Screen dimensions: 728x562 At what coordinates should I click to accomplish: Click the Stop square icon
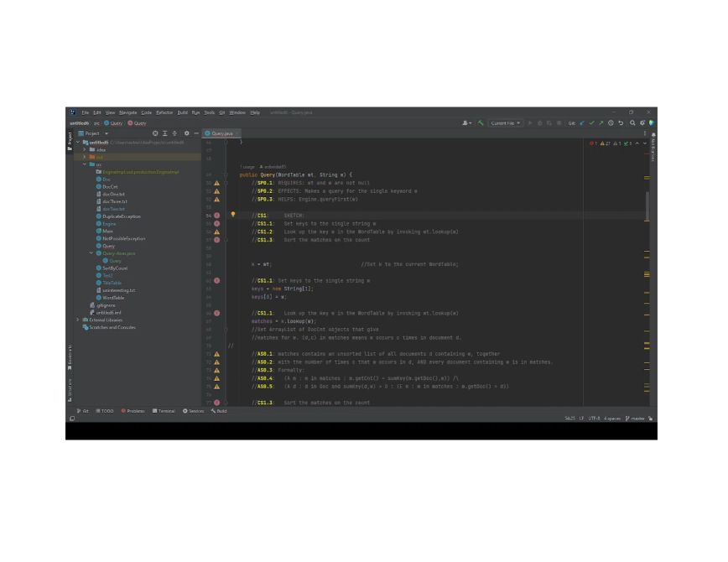pos(559,123)
